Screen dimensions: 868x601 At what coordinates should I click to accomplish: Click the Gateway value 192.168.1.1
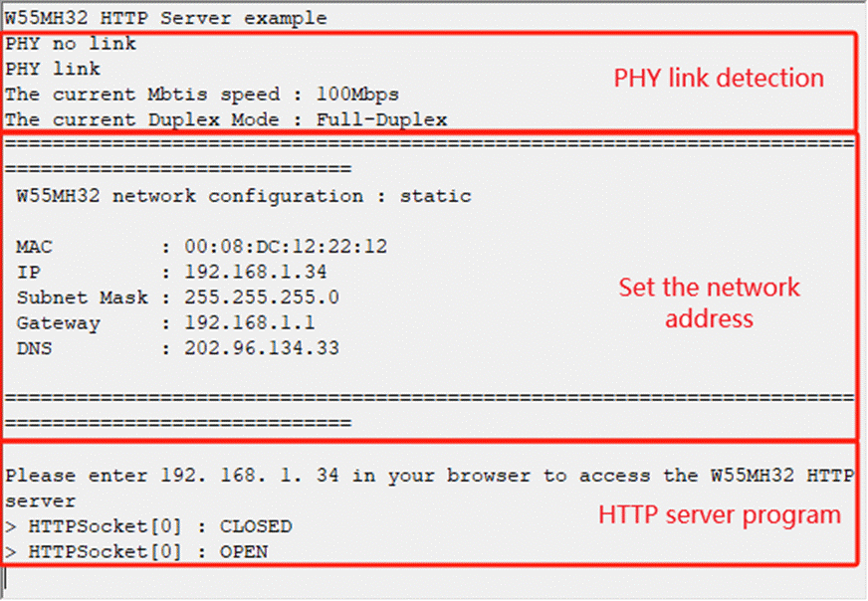[249, 323]
